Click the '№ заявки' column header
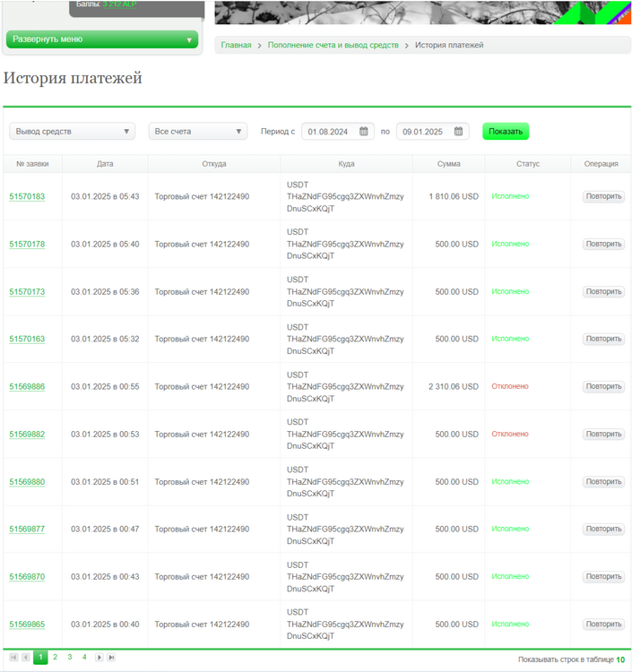The image size is (632, 672). [x=32, y=164]
